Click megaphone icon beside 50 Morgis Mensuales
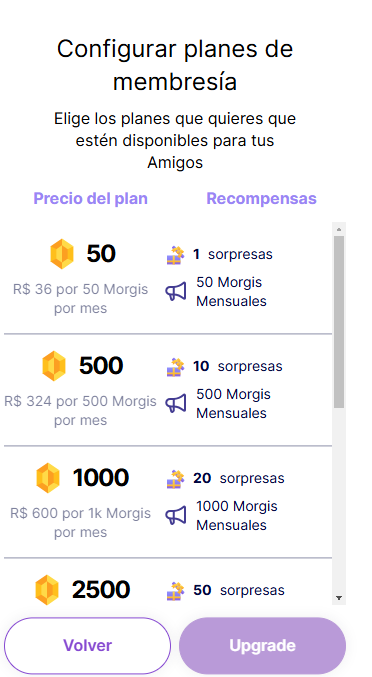This screenshot has width=372, height=677. coord(176,291)
